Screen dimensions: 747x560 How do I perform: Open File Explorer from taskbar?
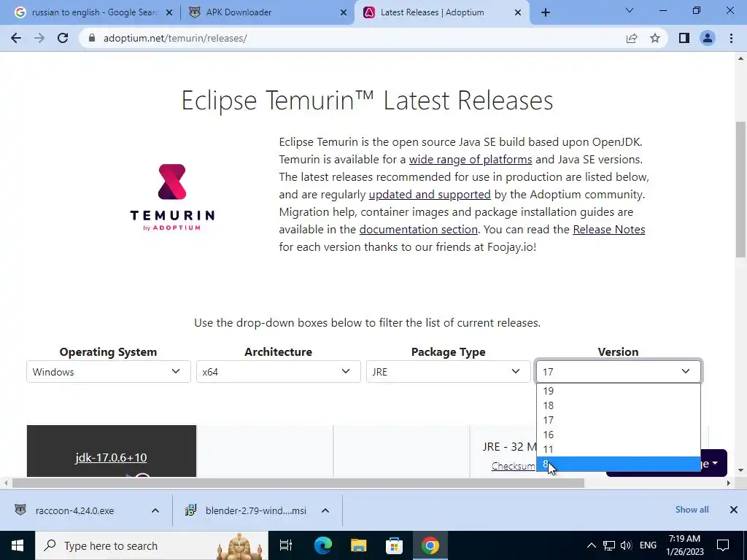click(x=358, y=545)
